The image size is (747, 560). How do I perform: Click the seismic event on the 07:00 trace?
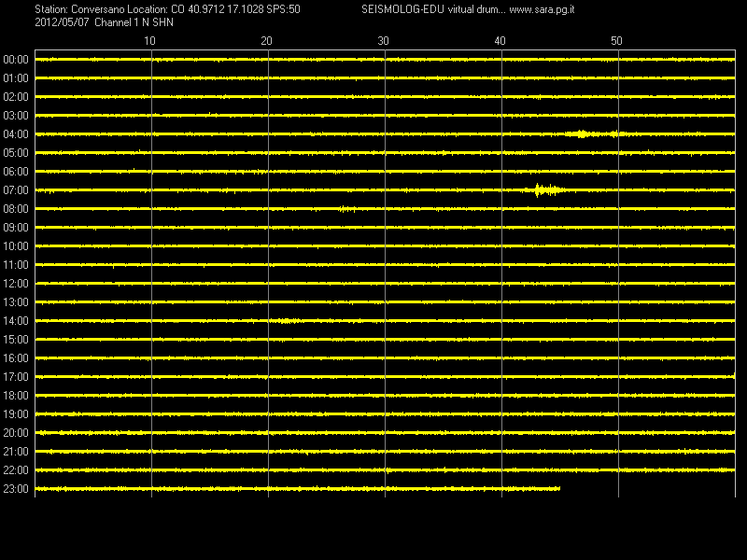[x=545, y=190]
